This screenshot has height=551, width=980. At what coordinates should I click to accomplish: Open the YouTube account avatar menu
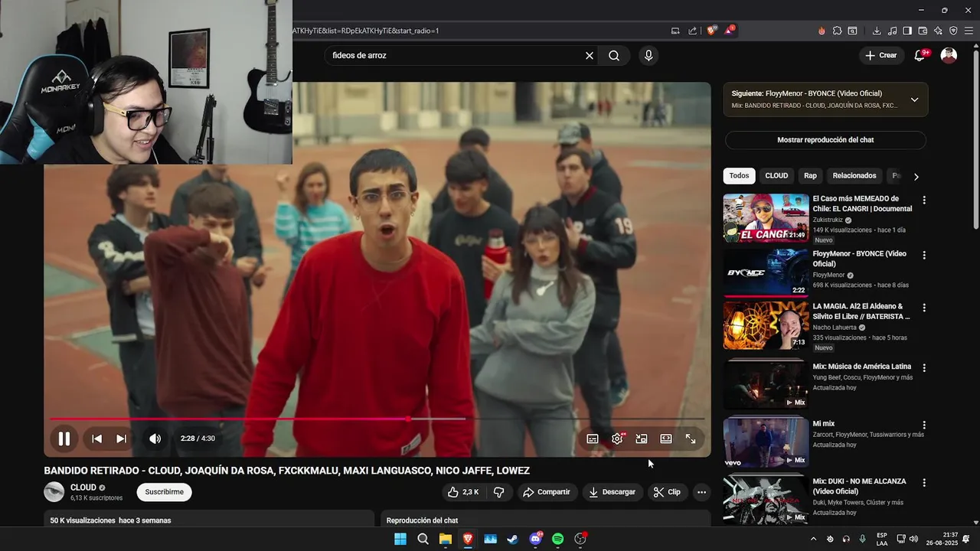coord(949,55)
